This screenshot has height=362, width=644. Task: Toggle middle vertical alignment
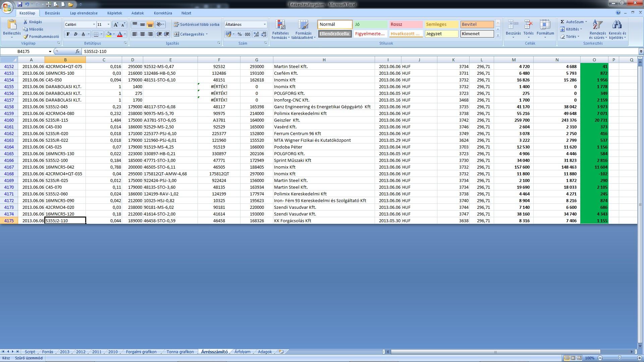(142, 24)
